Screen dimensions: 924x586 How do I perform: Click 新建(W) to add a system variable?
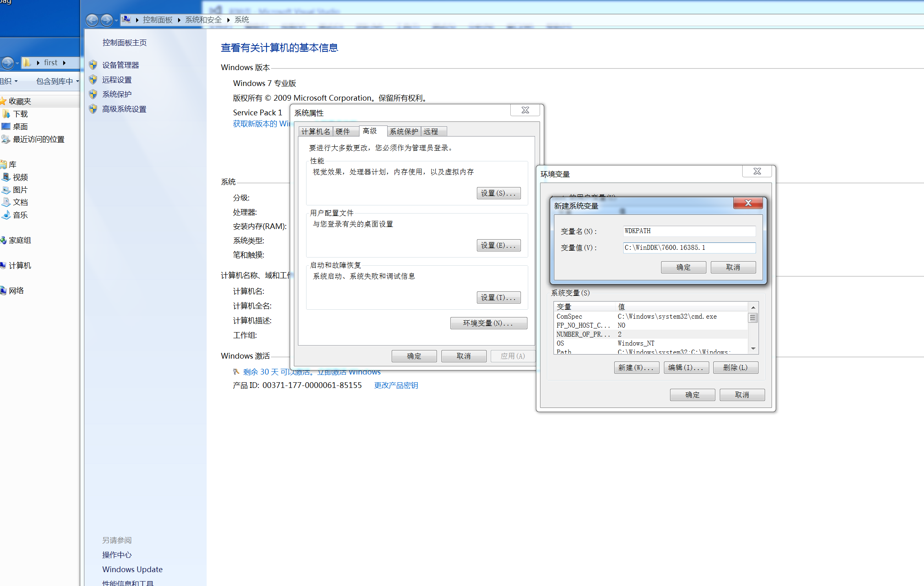click(x=636, y=367)
